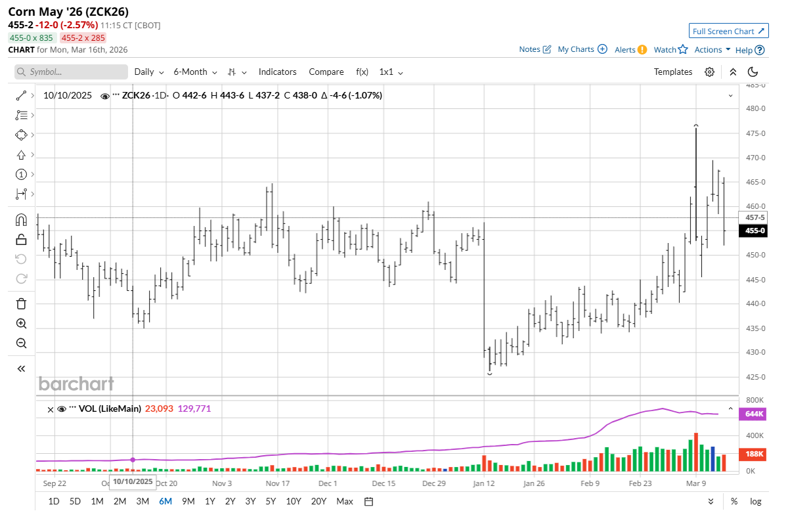Screen dimensions: 790x532
Task: Click the Full Screen Chart button
Action: (x=729, y=31)
